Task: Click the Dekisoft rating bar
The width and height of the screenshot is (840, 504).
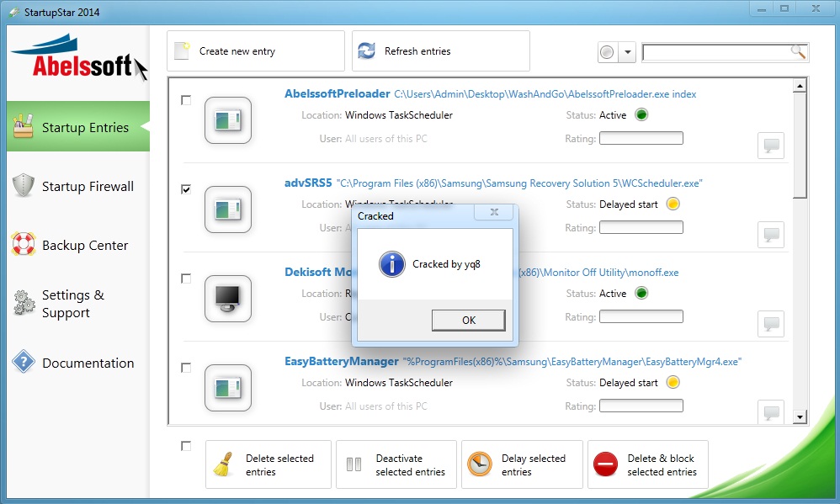Action: tap(641, 316)
